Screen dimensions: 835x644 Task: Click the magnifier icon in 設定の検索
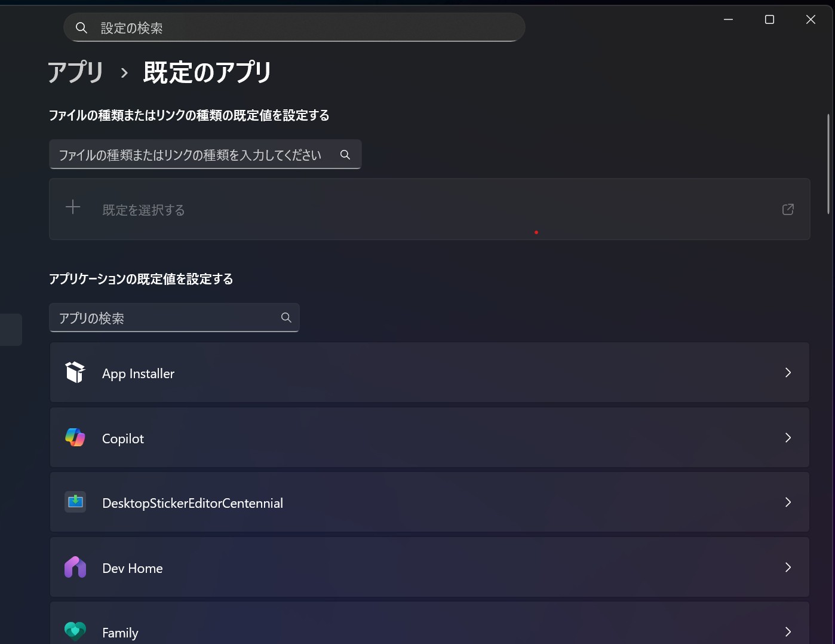(x=81, y=27)
